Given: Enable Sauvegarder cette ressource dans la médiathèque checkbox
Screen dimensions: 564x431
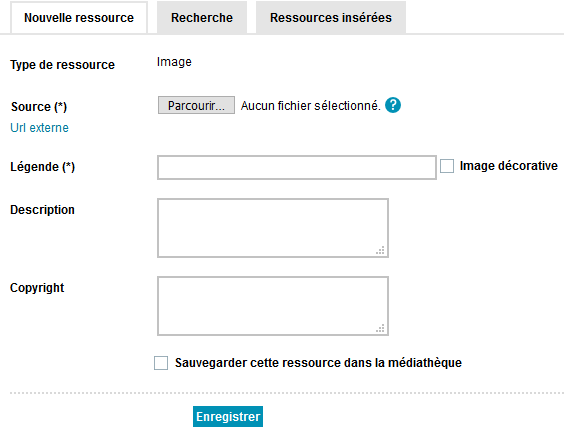Looking at the screenshot, I should 161,363.
